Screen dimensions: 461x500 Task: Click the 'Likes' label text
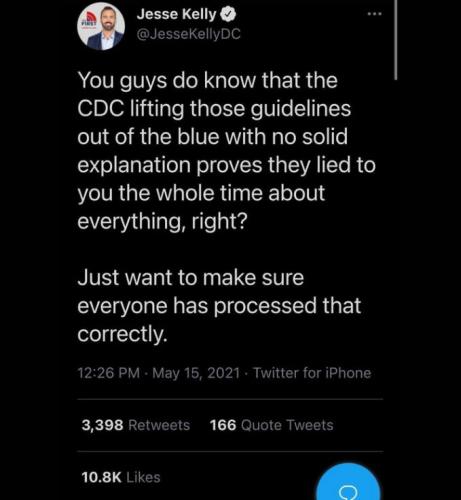[144, 477]
